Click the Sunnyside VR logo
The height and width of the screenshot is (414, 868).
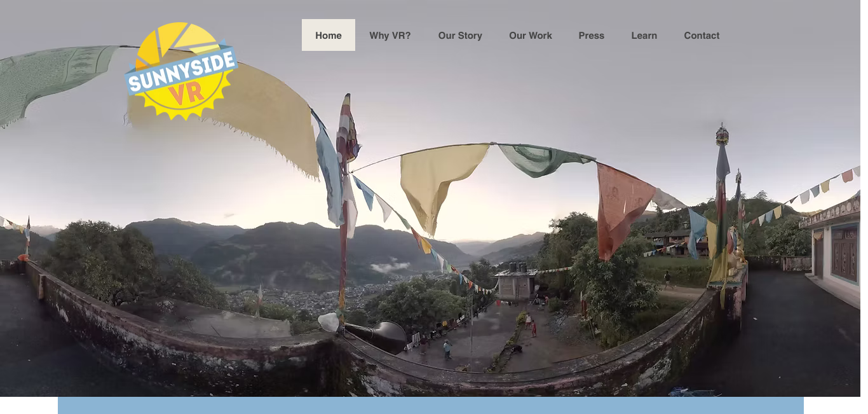coord(181,71)
